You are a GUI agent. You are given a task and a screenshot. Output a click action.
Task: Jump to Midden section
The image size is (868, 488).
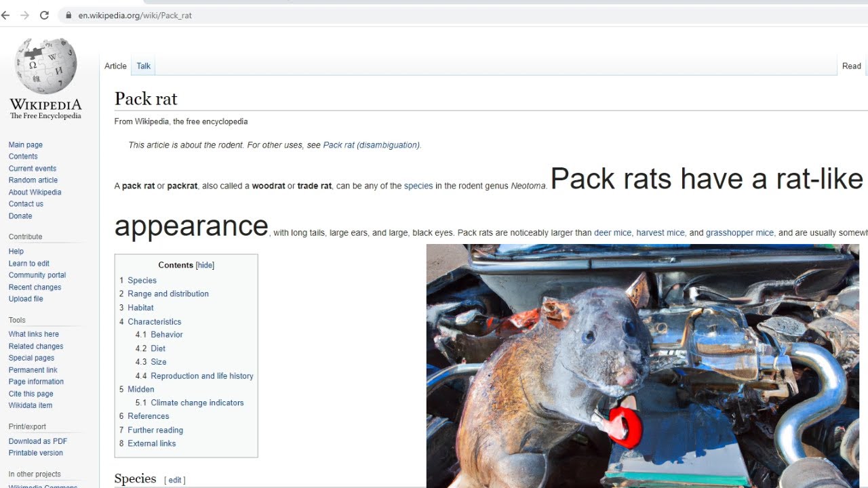[141, 390]
